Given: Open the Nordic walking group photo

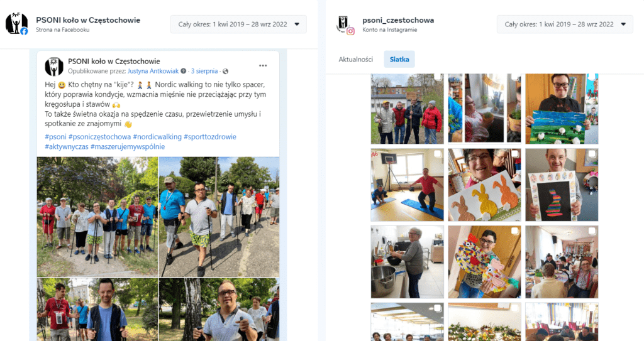Looking at the screenshot, I should point(97,217).
